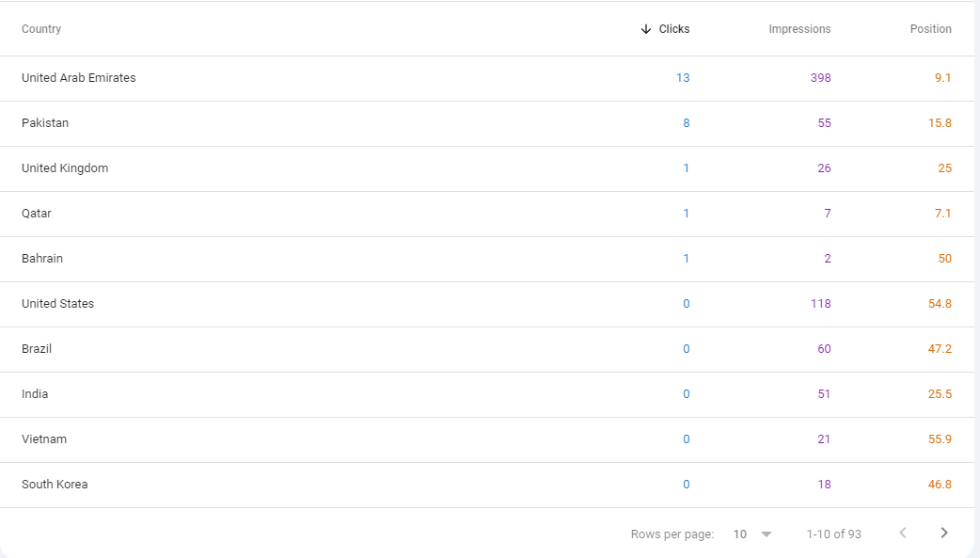Open the South Korea row

click(55, 485)
